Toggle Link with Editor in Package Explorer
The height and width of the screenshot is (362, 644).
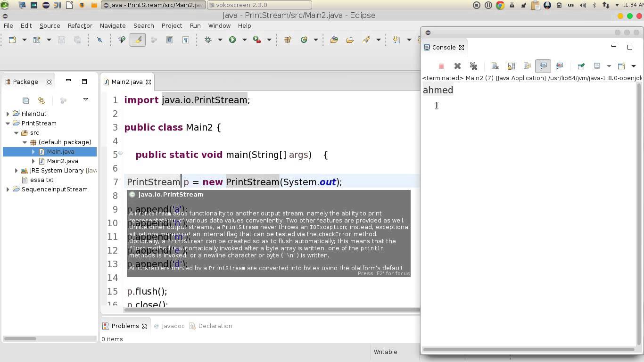(41, 100)
